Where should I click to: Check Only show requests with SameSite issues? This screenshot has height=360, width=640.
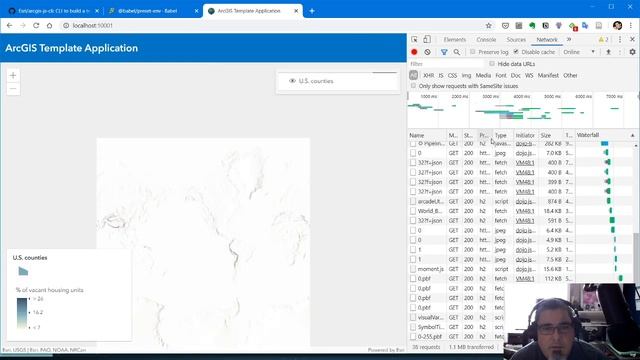413,86
